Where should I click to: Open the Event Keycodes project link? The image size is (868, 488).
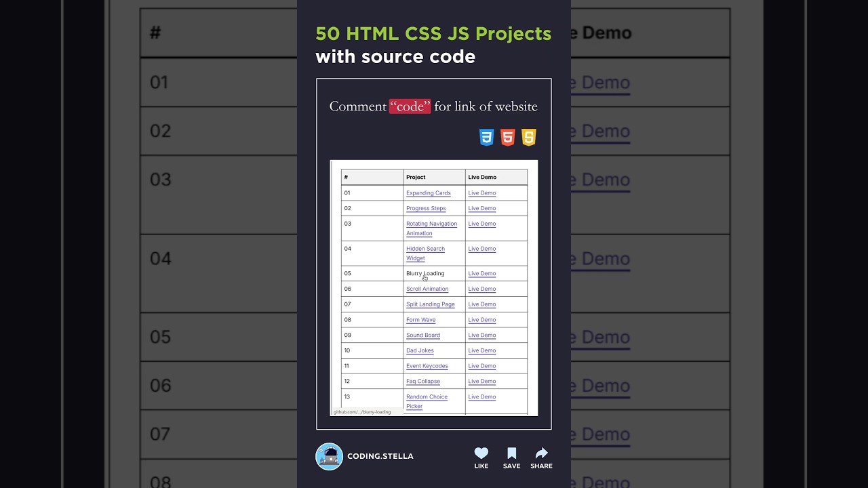click(427, 366)
